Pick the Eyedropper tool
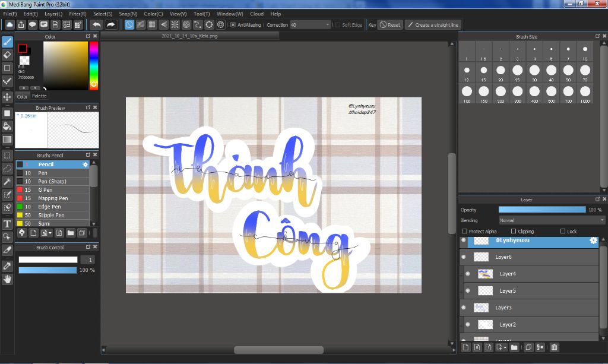Image resolution: width=608 pixels, height=364 pixels. [x=7, y=265]
